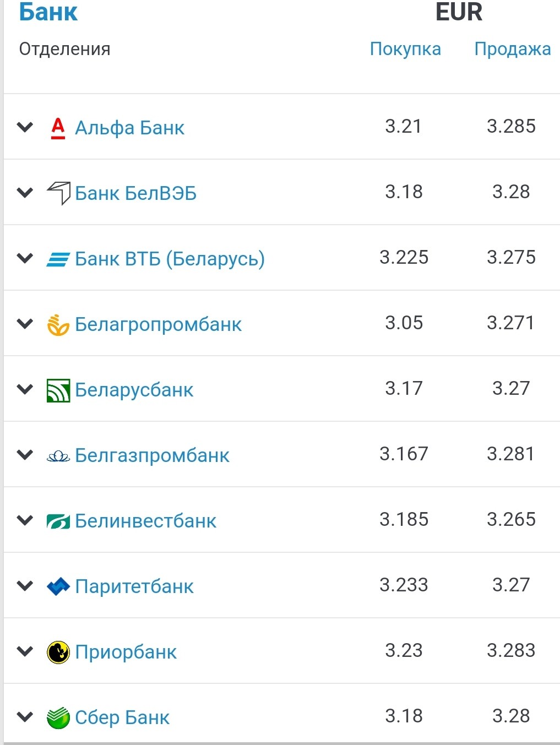This screenshot has height=745, width=560.
Task: Sort by Покупка column header
Action: coord(405,49)
